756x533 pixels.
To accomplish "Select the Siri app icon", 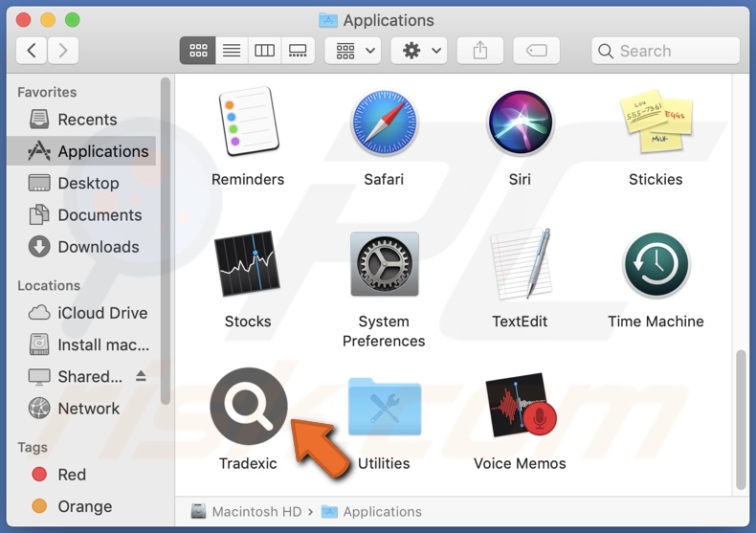I will click(x=521, y=122).
